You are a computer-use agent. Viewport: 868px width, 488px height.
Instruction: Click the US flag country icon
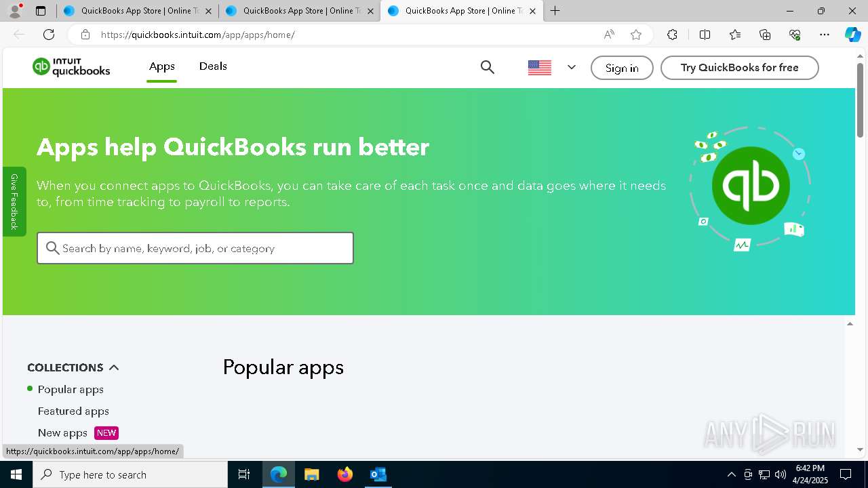(x=539, y=68)
